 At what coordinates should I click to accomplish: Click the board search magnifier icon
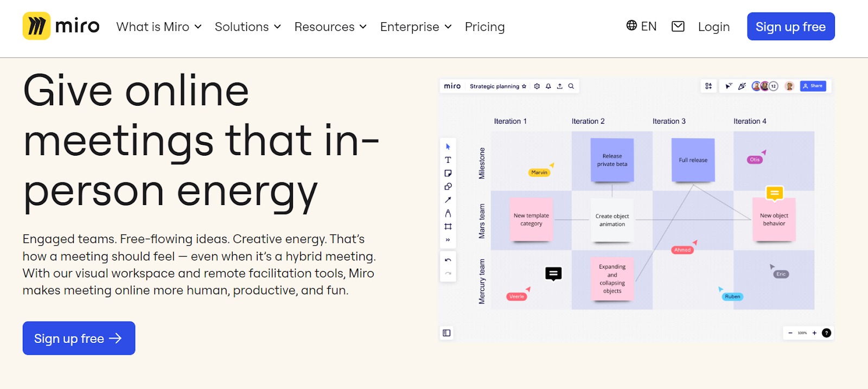coord(571,86)
